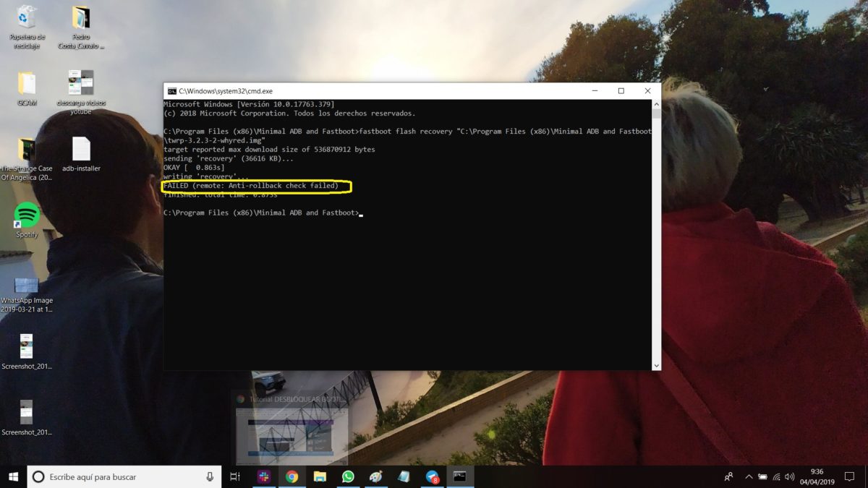This screenshot has height=488, width=868.
Task: Open the Papelera de reciclaje desktop icon
Action: 27,27
